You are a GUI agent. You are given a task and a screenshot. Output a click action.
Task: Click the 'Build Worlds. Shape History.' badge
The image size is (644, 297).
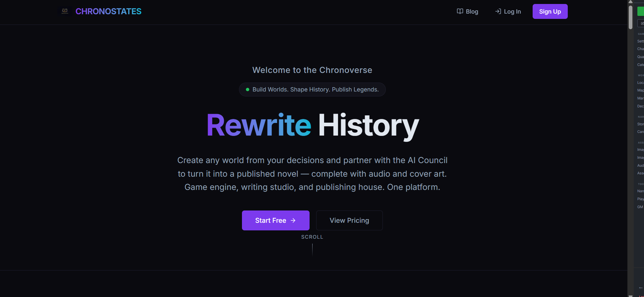[x=312, y=89]
